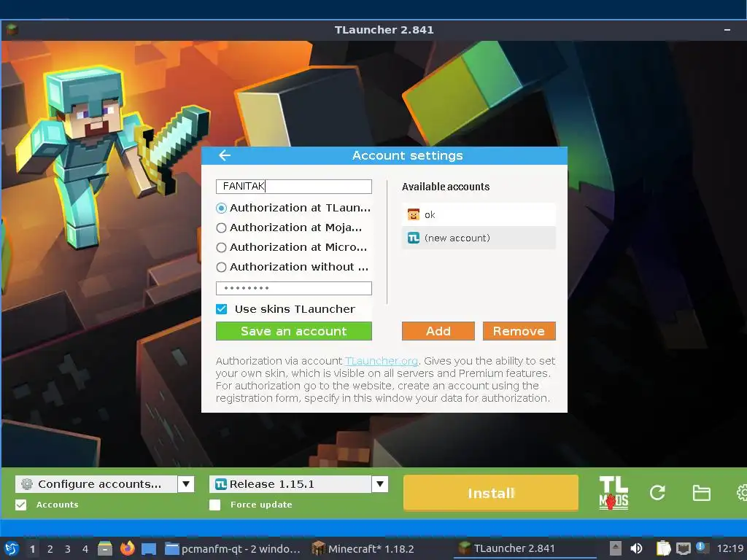Select the 'ok' account in available accounts
The height and width of the screenshot is (560, 747).
[x=479, y=215]
